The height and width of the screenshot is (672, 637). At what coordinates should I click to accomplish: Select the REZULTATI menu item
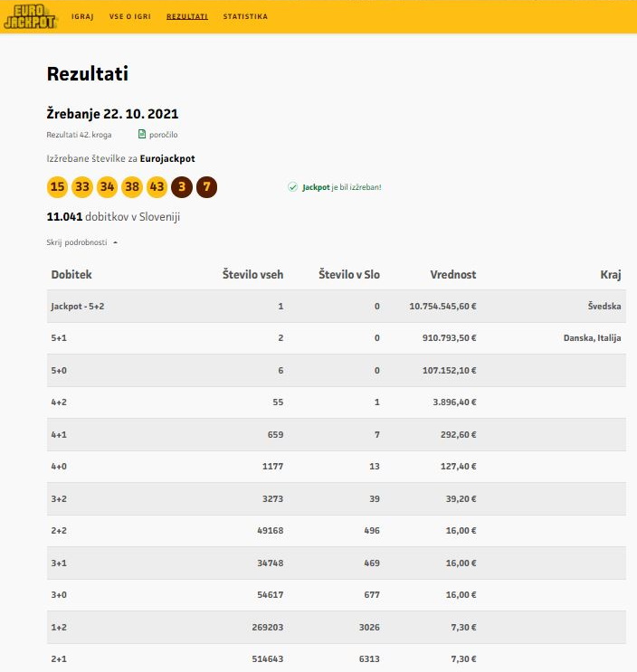point(187,16)
